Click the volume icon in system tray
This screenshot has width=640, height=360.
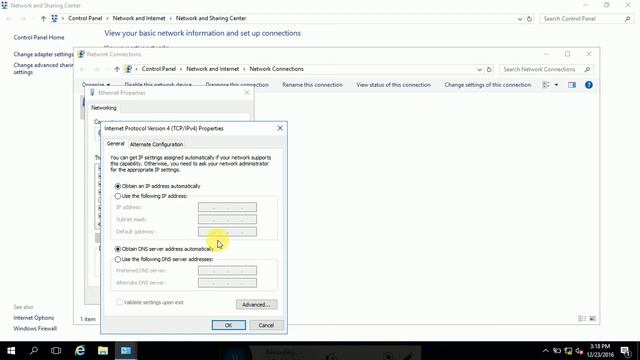579,351
